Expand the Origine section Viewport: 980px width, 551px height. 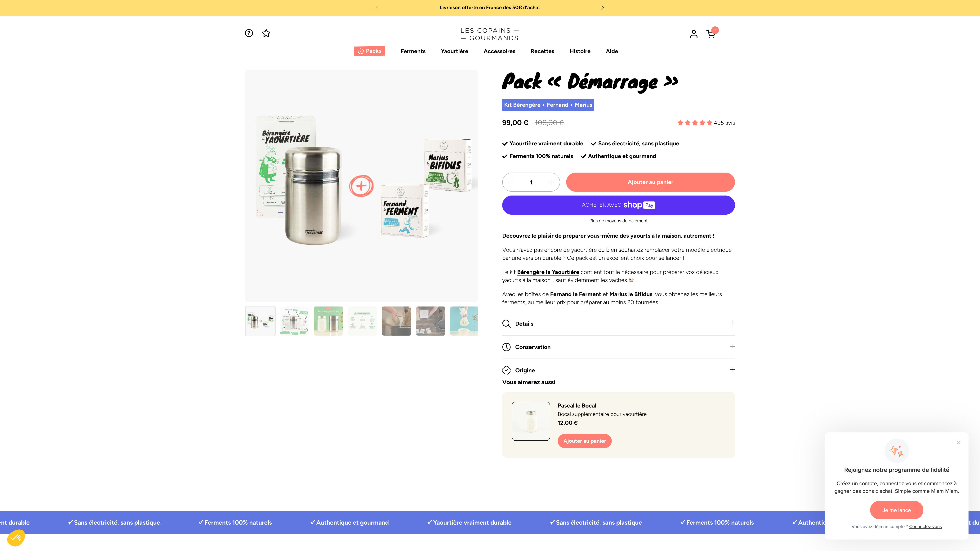click(618, 370)
